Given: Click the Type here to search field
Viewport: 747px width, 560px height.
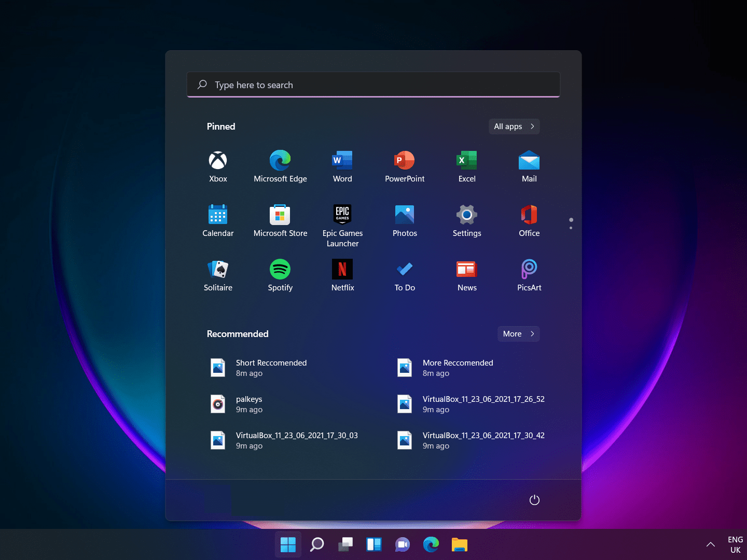Looking at the screenshot, I should pos(373,85).
